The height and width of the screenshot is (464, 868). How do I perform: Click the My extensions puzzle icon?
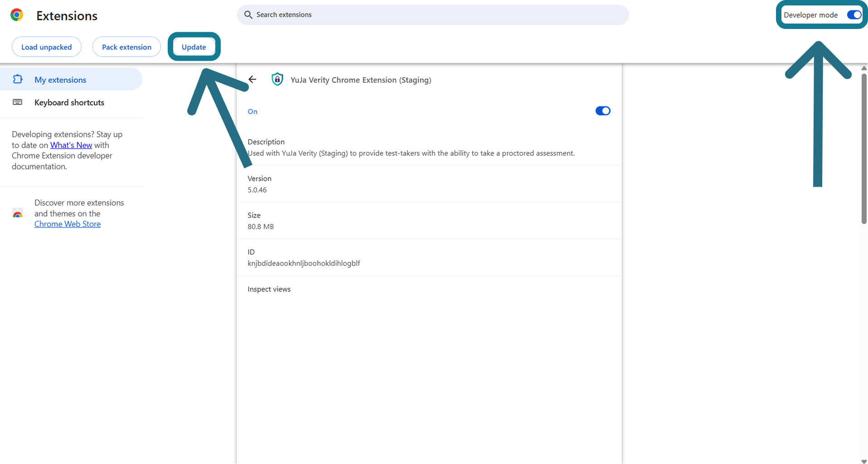click(x=18, y=79)
